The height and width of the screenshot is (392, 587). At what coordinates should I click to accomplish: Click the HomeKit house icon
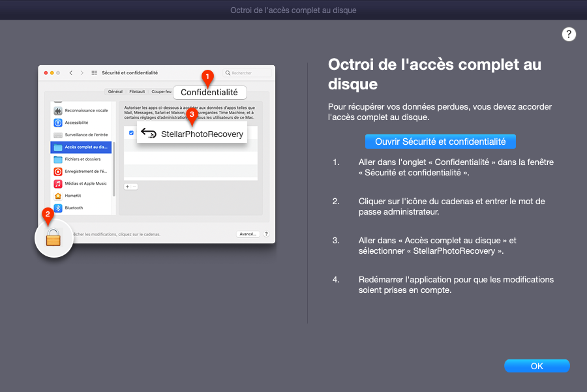[x=57, y=196]
